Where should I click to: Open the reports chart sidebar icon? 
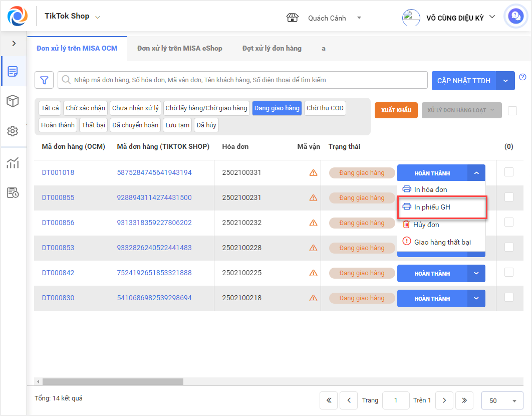click(13, 163)
